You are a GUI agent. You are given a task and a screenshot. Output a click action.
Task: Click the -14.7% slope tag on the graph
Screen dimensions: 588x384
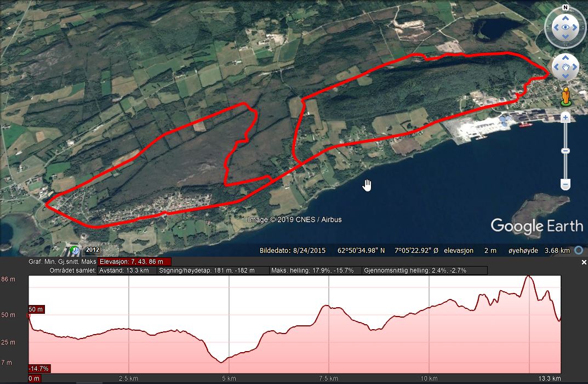point(39,369)
